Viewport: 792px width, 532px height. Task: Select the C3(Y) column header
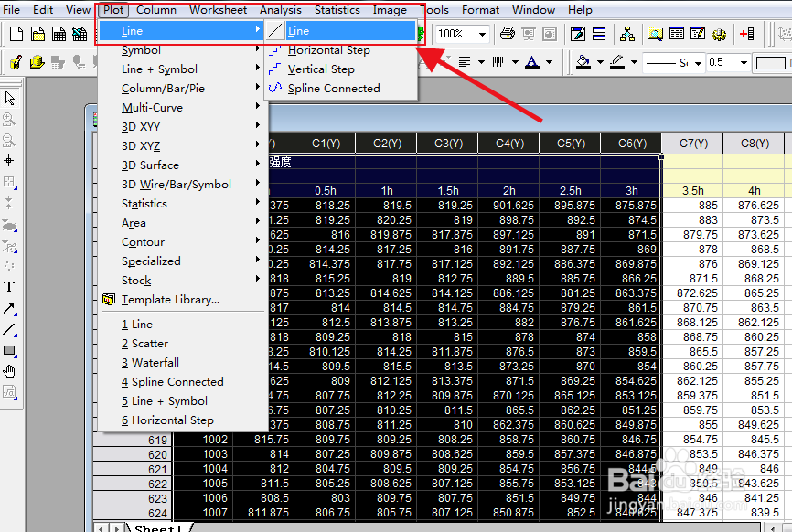point(448,144)
